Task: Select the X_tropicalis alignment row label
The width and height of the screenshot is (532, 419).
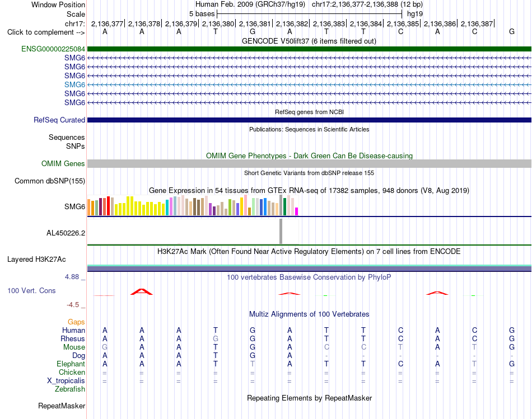Action: (x=66, y=381)
